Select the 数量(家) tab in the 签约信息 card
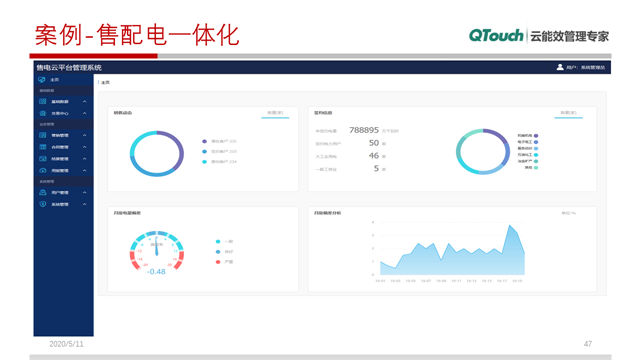640x360 pixels. tap(568, 113)
